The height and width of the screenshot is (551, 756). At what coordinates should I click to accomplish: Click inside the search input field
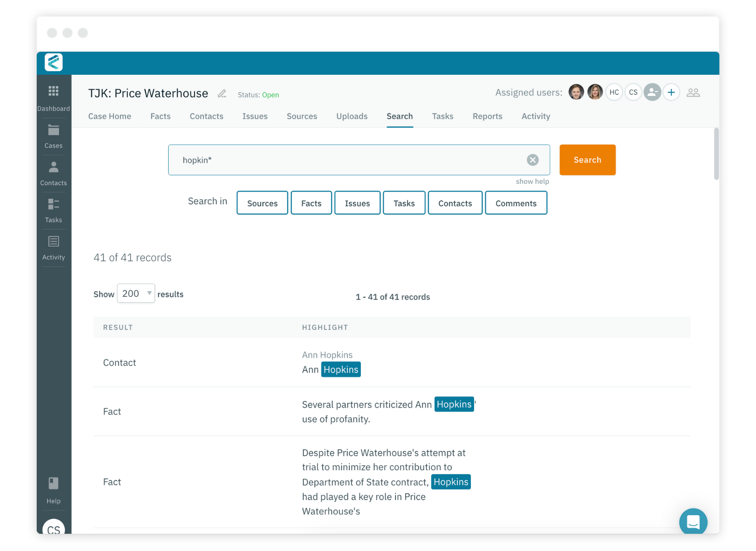tap(317, 159)
